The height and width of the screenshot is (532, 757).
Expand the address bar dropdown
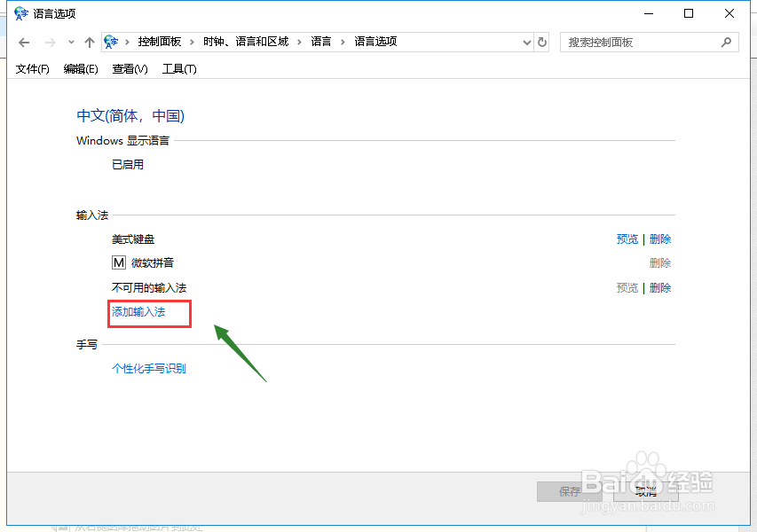pyautogui.click(x=527, y=42)
